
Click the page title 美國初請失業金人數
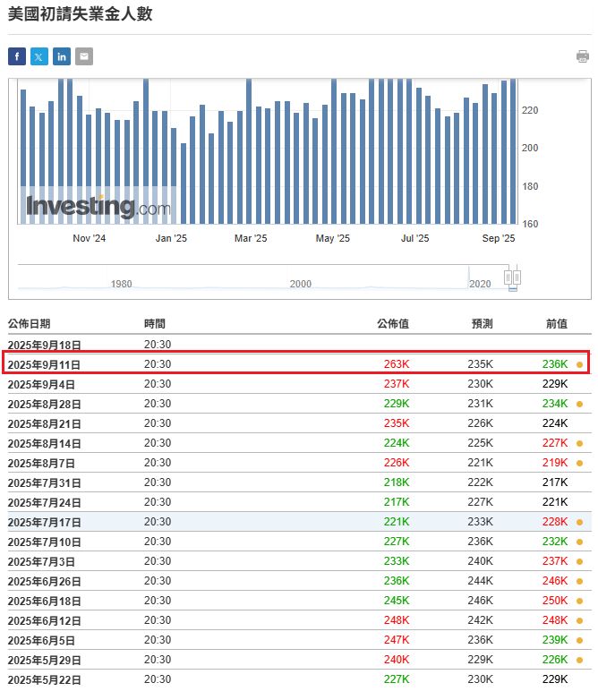[x=80, y=15]
